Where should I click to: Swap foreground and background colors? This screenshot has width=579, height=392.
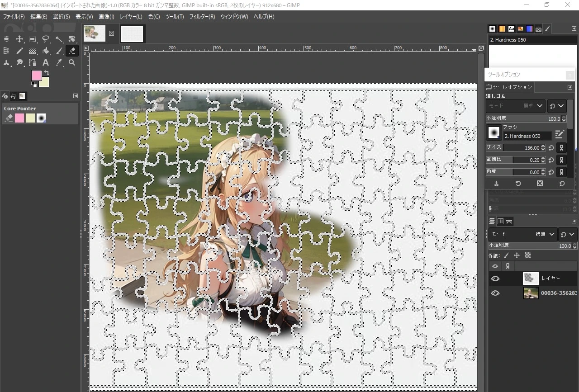[x=46, y=73]
